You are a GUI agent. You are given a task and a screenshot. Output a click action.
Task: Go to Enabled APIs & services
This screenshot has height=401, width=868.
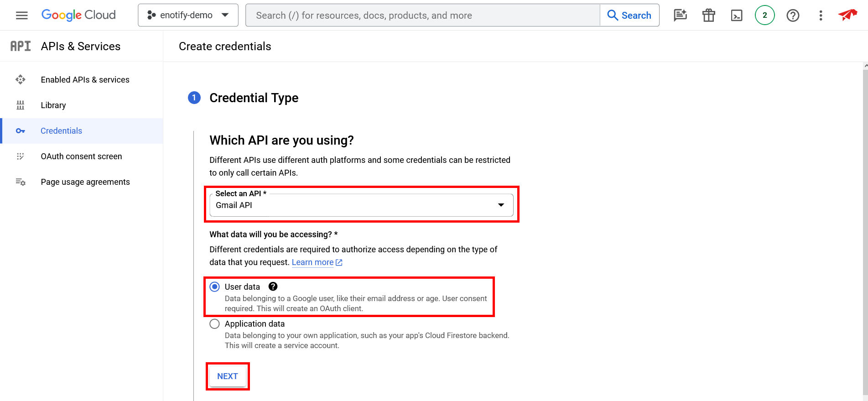click(85, 80)
